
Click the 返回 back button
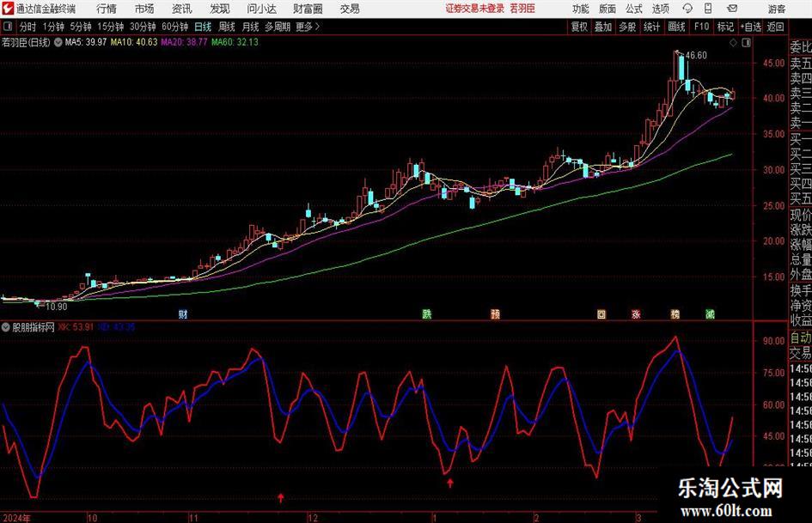coord(775,27)
